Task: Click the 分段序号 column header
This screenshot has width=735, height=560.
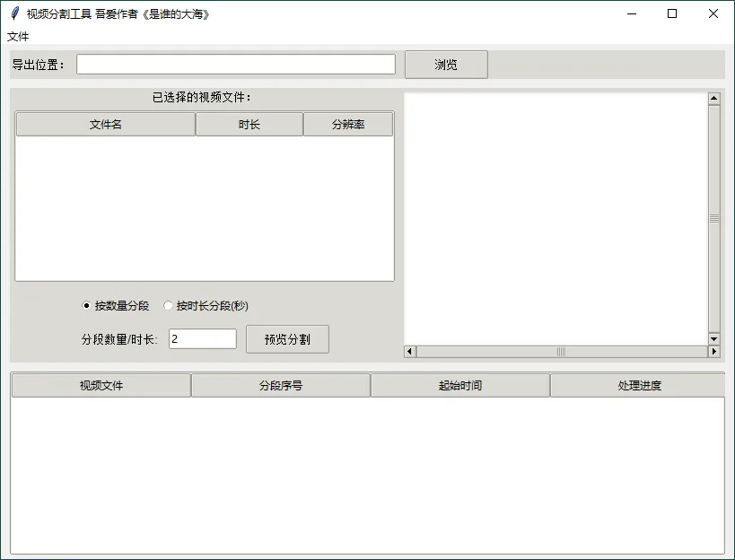Action: pyautogui.click(x=279, y=384)
